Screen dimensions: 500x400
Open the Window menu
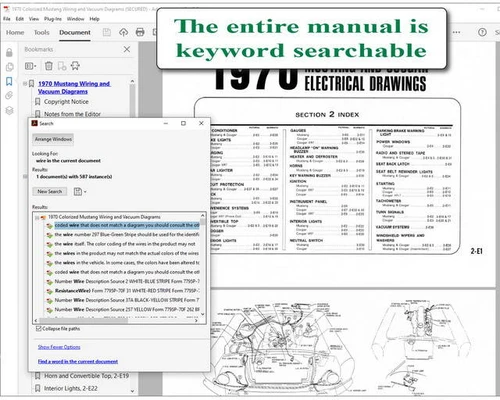click(x=75, y=19)
